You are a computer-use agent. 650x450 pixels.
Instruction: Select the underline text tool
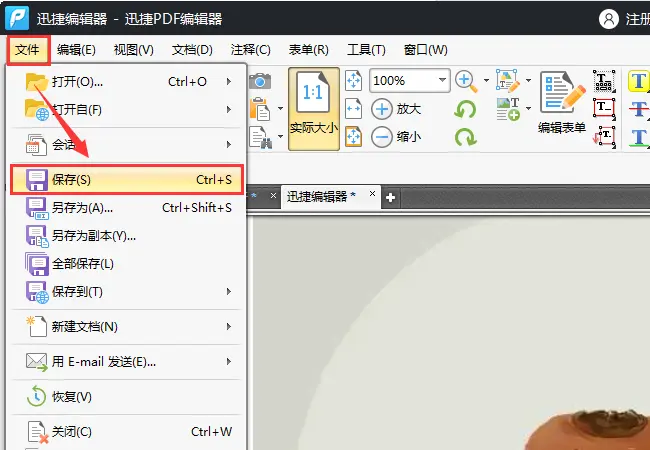point(639,137)
